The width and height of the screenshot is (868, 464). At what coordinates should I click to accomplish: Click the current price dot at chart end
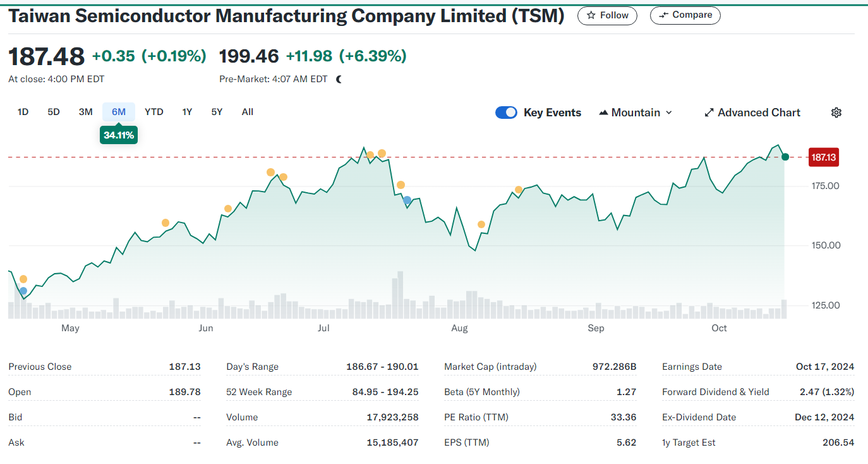click(x=785, y=157)
